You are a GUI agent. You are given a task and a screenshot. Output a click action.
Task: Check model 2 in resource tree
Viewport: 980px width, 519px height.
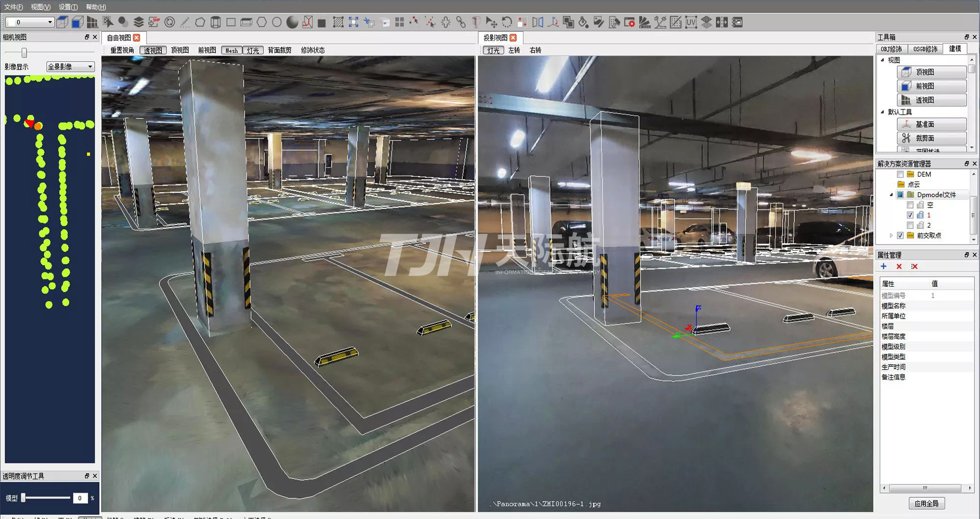click(x=910, y=225)
